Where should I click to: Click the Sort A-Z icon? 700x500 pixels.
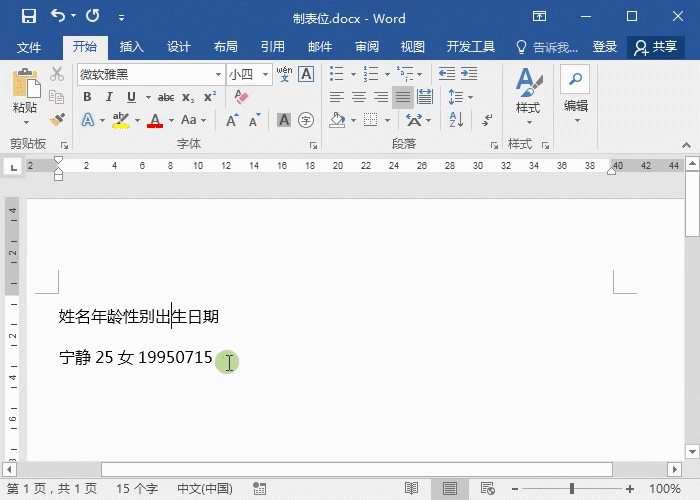[x=456, y=120]
